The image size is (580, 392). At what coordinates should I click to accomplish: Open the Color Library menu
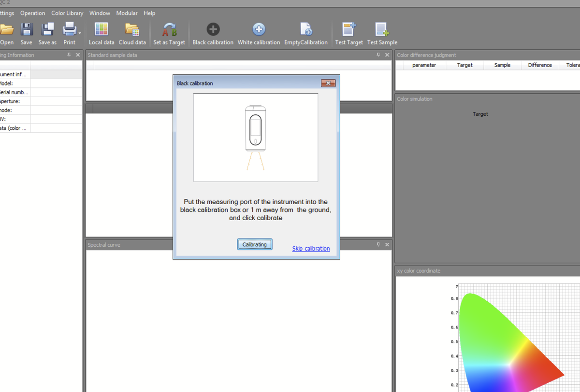tap(67, 13)
